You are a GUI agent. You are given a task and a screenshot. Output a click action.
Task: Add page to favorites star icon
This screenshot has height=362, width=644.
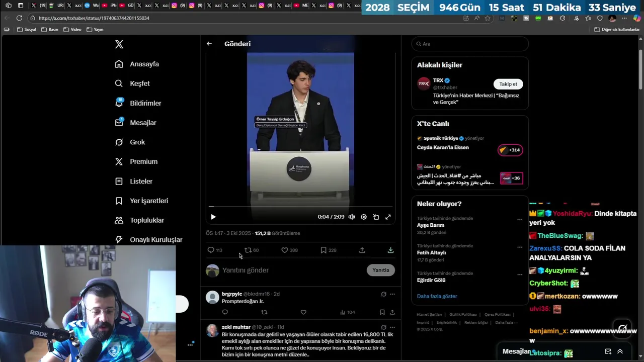coord(488,18)
